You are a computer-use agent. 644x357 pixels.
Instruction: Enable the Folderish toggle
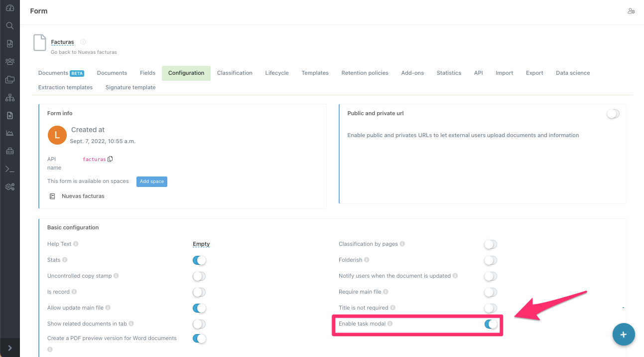point(490,260)
